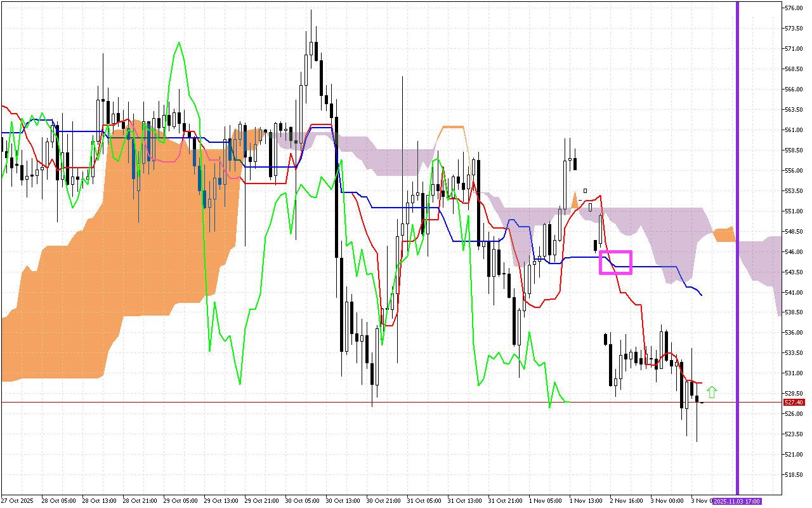Image resolution: width=812 pixels, height=508 pixels.
Task: Select the purple vertical line
Action: click(737, 190)
